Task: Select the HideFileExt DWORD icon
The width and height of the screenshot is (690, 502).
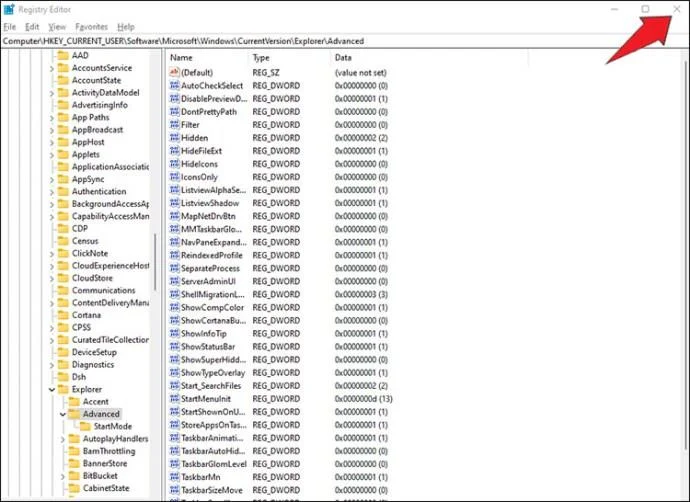Action: (x=175, y=150)
